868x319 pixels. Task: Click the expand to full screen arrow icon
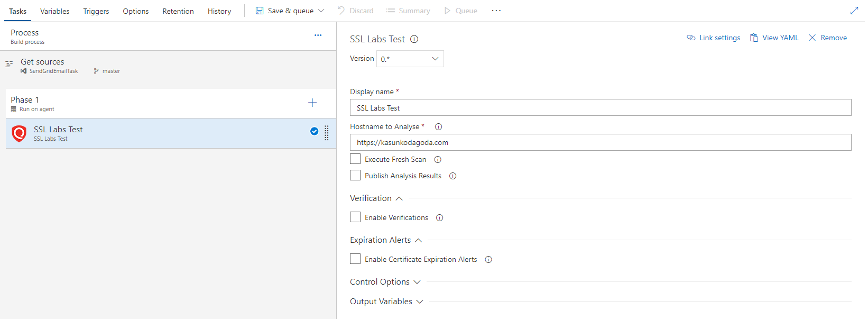[854, 11]
